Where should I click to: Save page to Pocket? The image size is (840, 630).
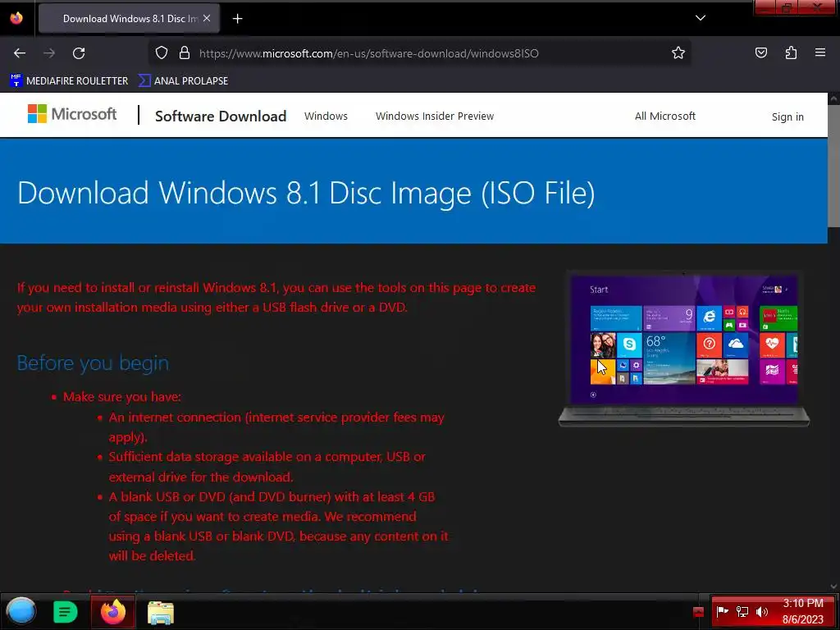coord(760,53)
